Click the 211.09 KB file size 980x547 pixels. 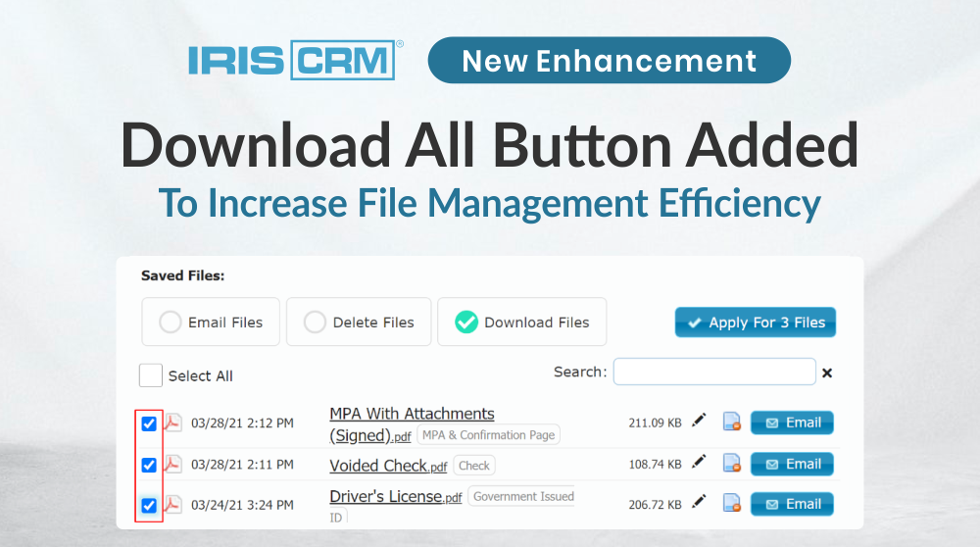tap(655, 423)
